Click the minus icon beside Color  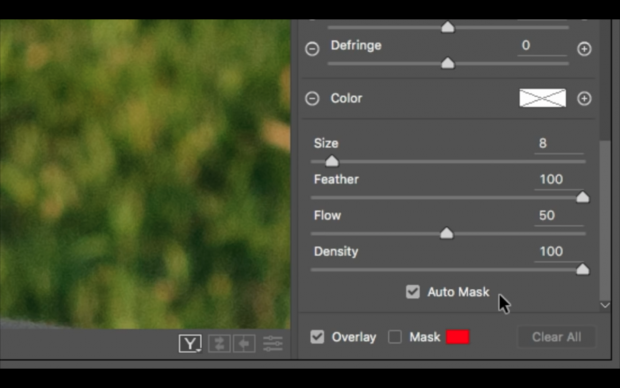point(312,98)
